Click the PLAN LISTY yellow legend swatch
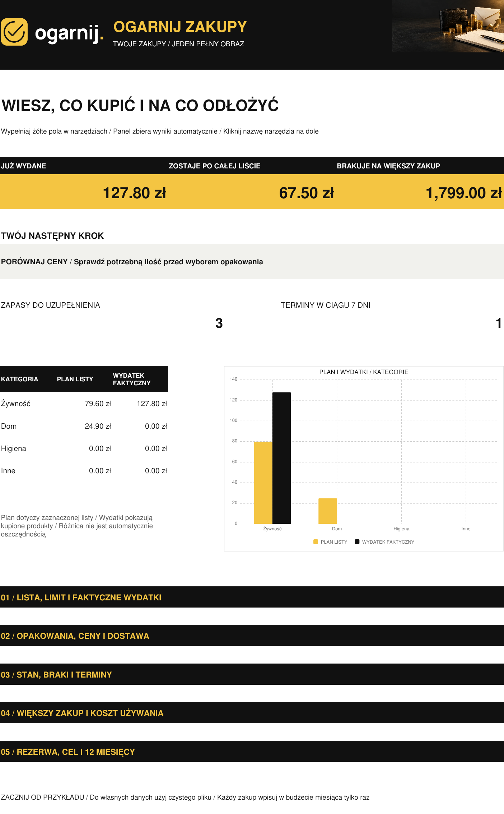 tap(316, 542)
